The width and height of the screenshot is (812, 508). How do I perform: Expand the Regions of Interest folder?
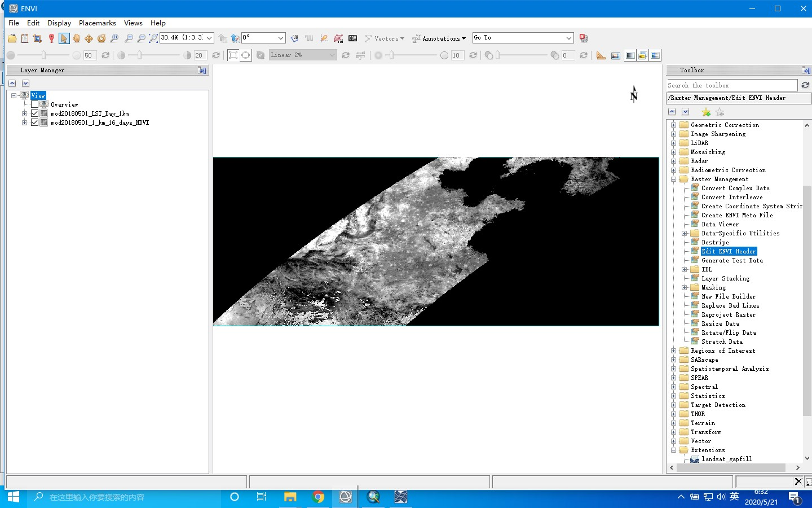click(673, 351)
